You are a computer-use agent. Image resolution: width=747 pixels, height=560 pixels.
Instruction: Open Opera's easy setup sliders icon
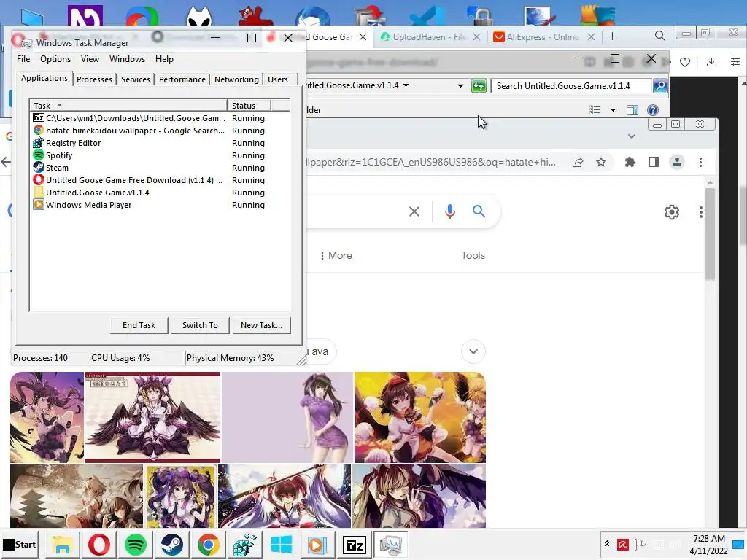[735, 62]
